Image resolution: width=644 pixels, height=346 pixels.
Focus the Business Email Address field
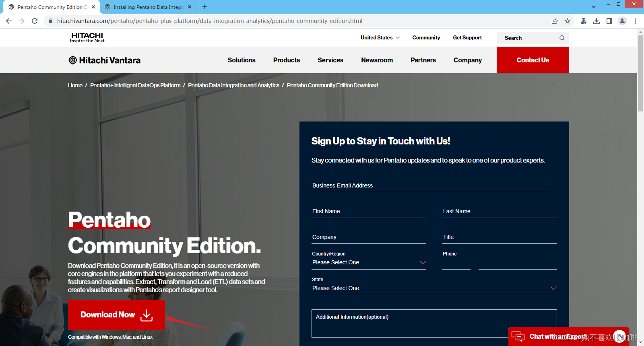[x=434, y=185]
